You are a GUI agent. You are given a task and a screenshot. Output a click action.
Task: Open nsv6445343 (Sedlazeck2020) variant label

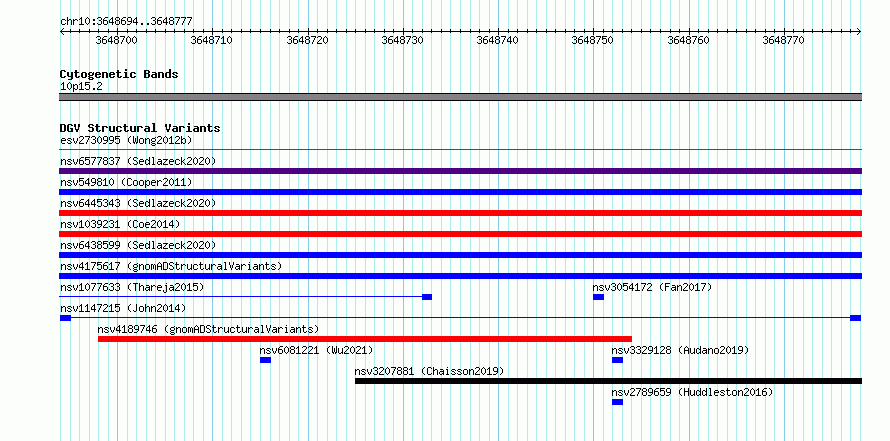pyautogui.click(x=138, y=203)
